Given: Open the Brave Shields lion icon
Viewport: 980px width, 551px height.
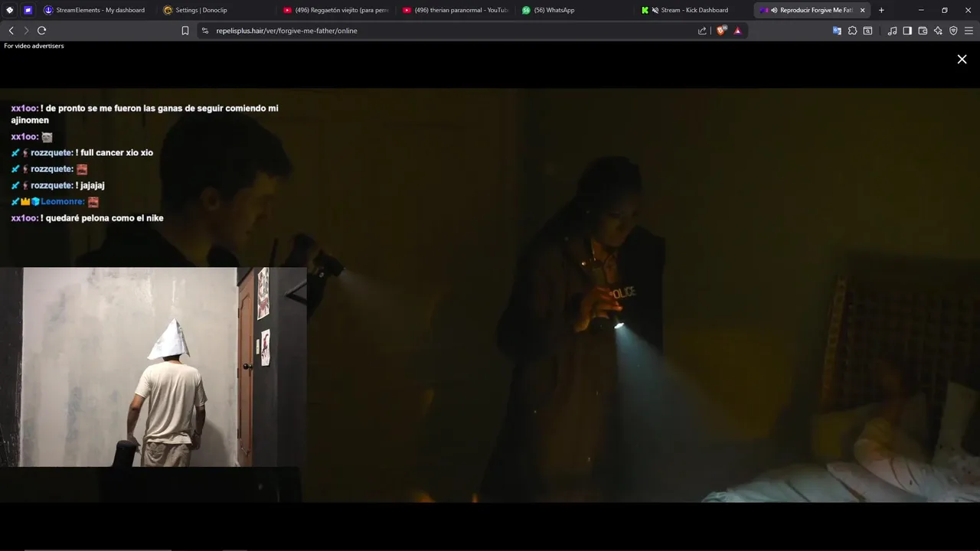Looking at the screenshot, I should (x=721, y=31).
